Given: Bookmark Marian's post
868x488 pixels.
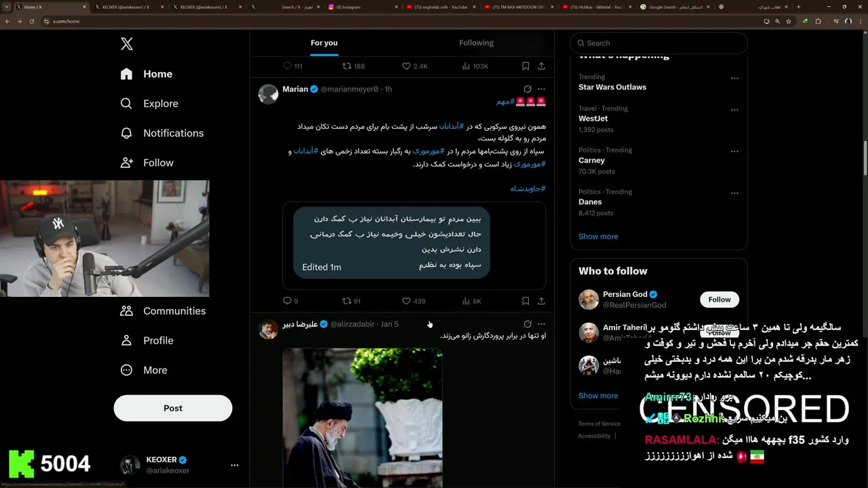Looking at the screenshot, I should tap(526, 301).
